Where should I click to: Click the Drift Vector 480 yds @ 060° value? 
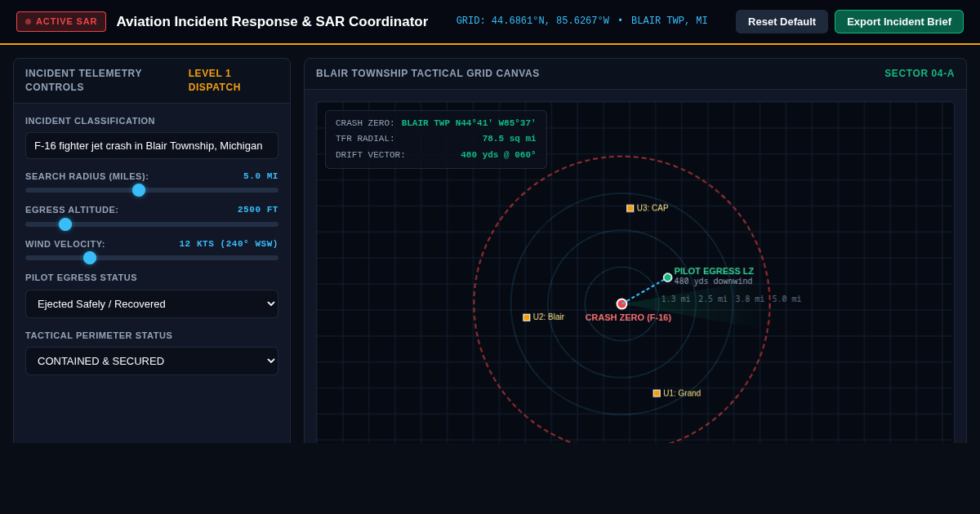coord(498,155)
